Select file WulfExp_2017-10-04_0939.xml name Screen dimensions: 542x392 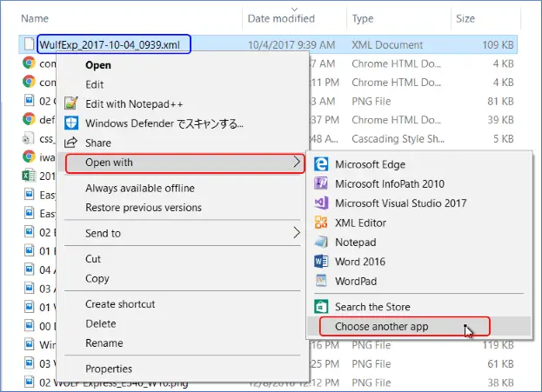[110, 45]
